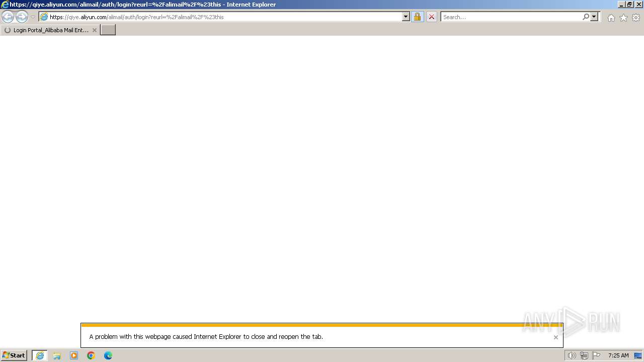Open File Explorer from the taskbar
The width and height of the screenshot is (644, 362).
57,355
